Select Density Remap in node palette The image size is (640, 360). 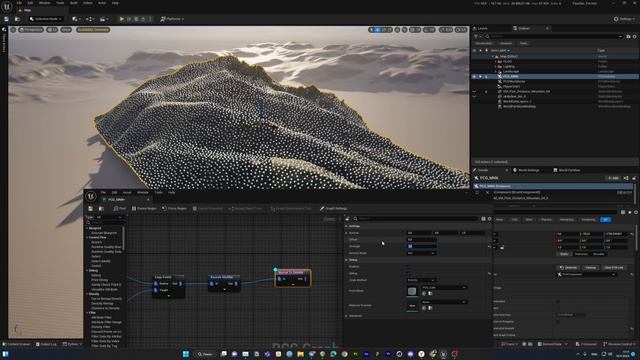(102, 303)
